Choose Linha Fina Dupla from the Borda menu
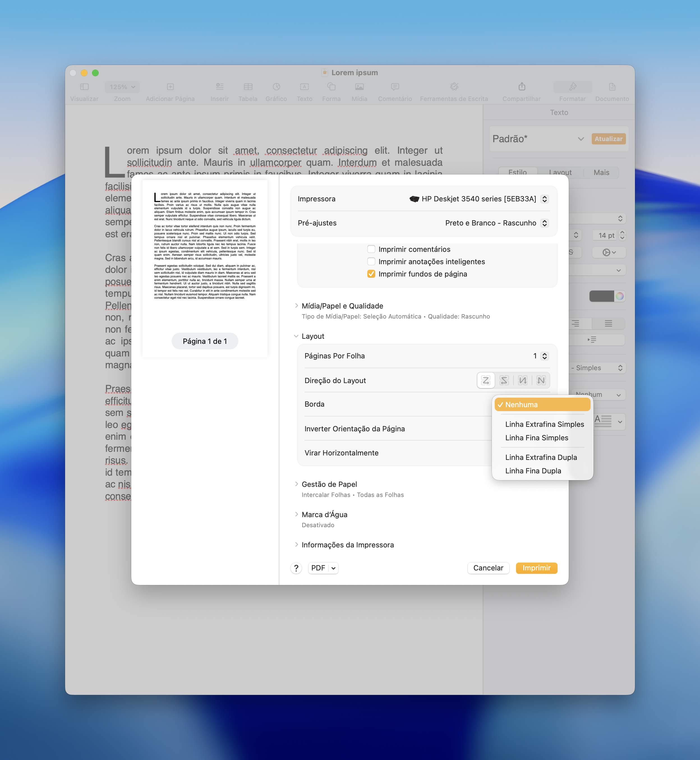This screenshot has height=760, width=700. (533, 471)
